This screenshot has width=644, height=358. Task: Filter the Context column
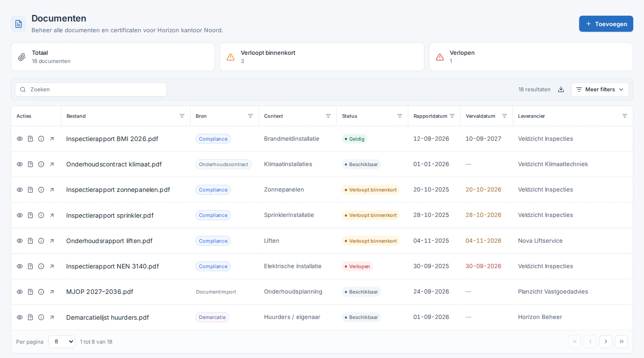coord(328,116)
